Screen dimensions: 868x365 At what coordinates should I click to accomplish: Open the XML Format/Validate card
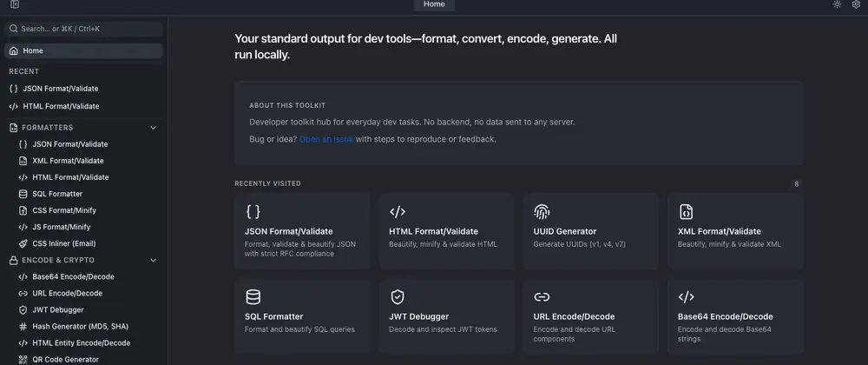pos(735,231)
